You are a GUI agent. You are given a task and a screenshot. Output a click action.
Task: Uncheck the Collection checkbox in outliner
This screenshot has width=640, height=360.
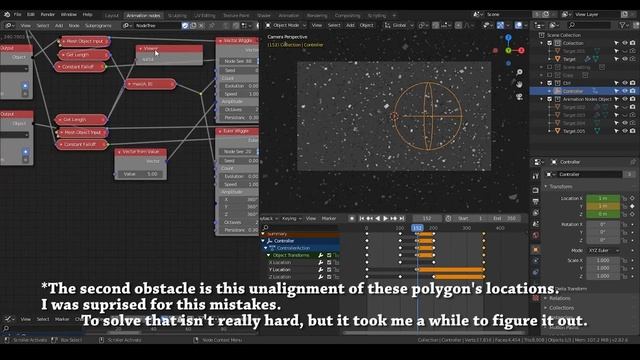tap(549, 43)
